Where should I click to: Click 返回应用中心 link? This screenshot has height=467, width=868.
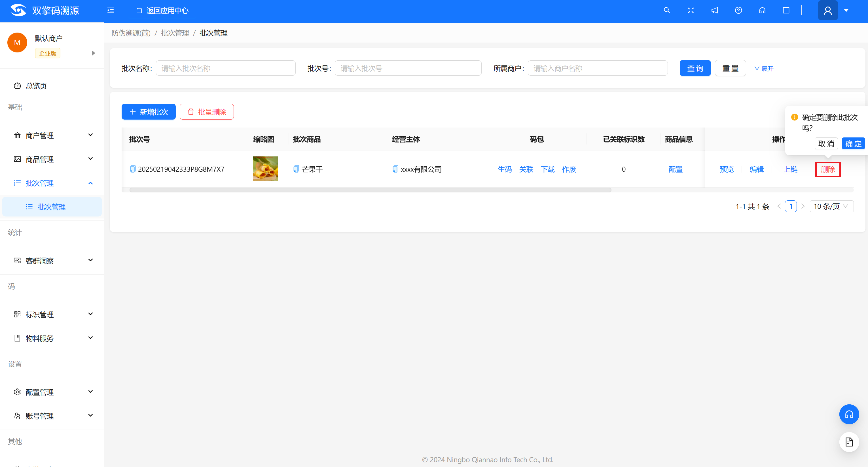162,10
